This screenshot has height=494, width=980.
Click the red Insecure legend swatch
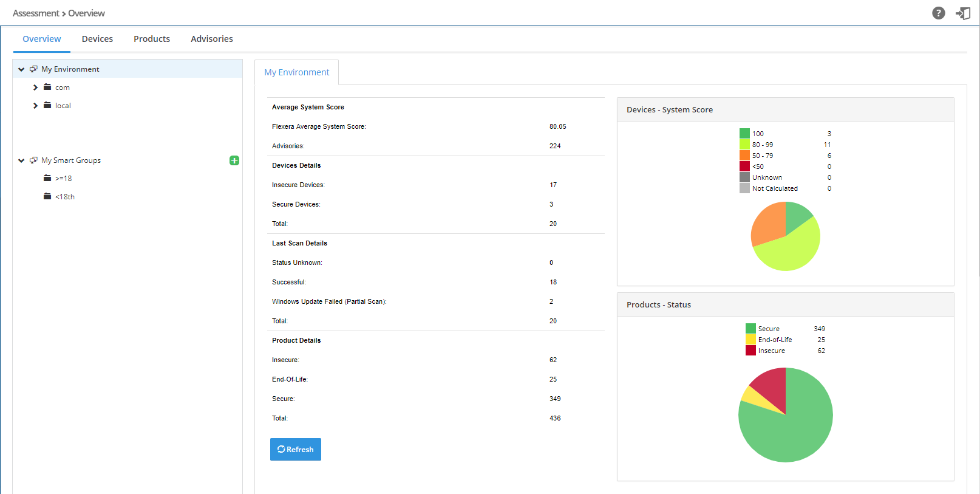[x=750, y=351]
